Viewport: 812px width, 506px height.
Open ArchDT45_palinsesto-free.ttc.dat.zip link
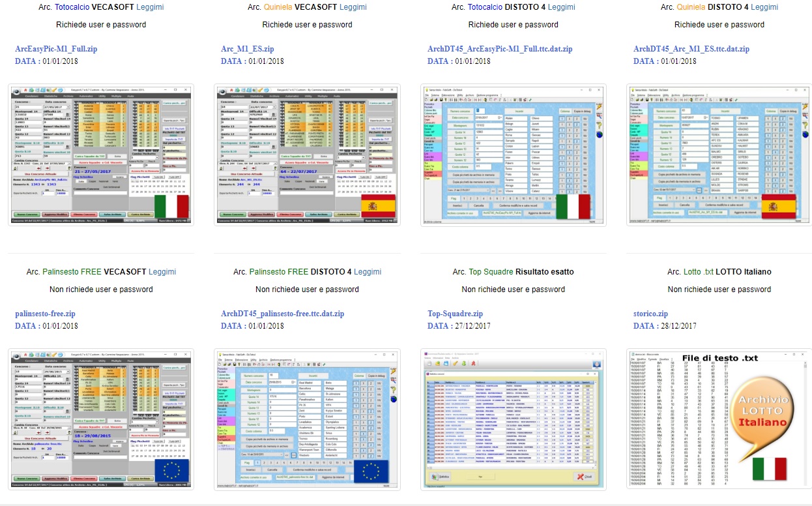pos(283,314)
